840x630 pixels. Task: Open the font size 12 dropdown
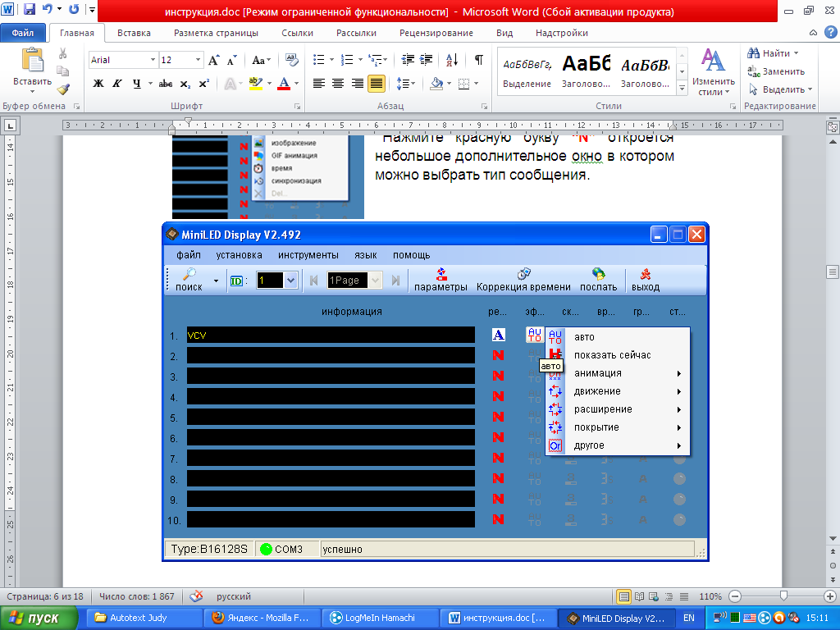click(x=198, y=60)
